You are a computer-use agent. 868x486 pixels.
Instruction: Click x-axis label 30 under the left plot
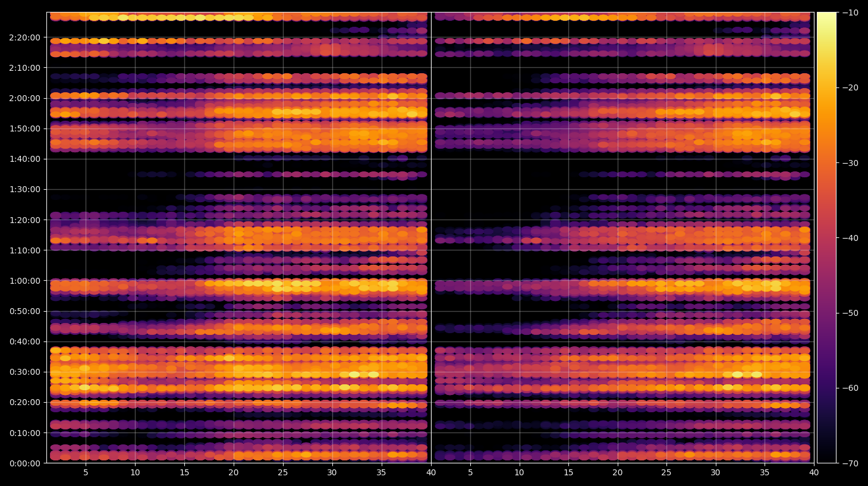click(332, 473)
